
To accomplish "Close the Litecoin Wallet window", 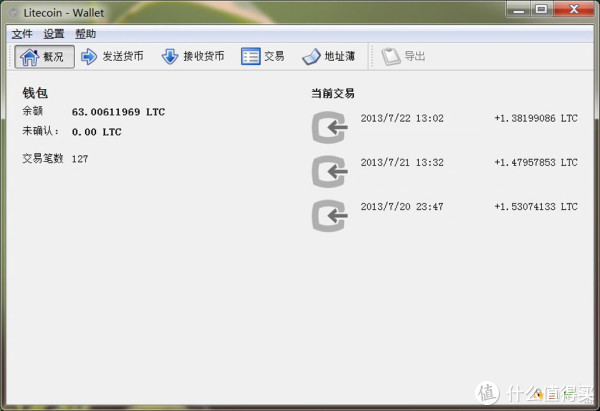I will [574, 10].
